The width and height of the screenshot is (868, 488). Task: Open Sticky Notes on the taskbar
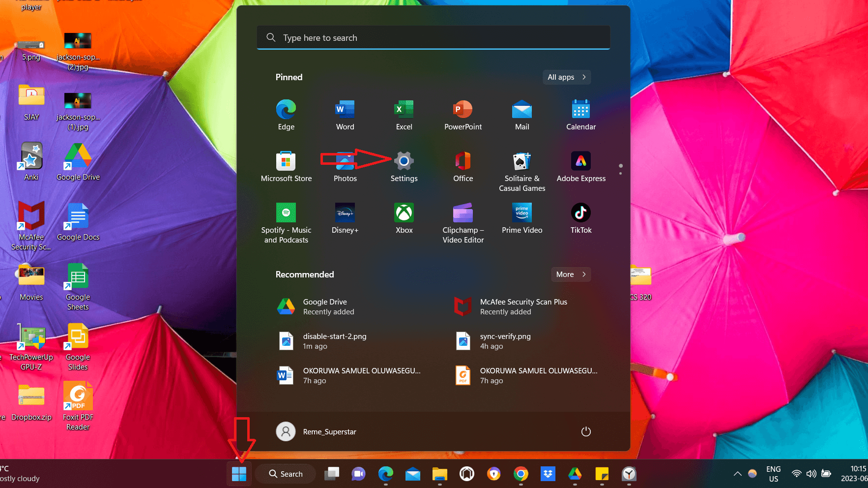tap(602, 474)
